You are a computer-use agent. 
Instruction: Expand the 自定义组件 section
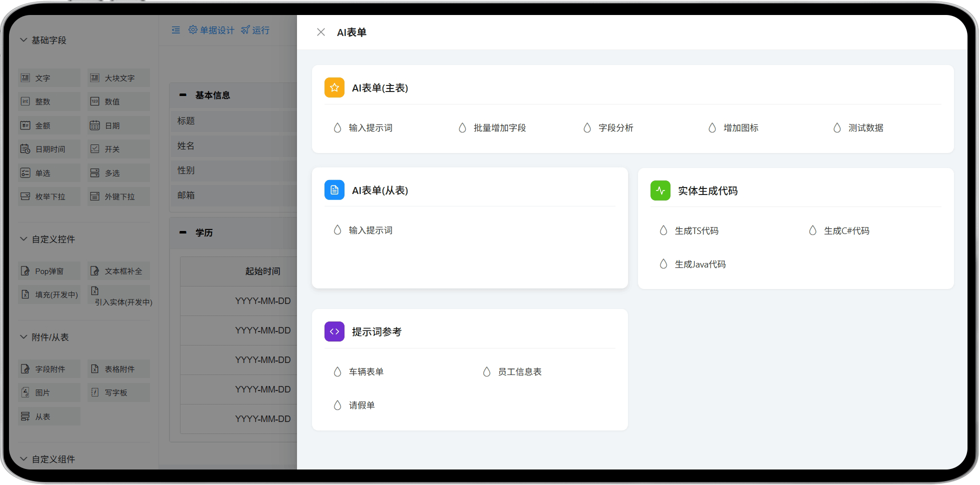click(x=23, y=459)
